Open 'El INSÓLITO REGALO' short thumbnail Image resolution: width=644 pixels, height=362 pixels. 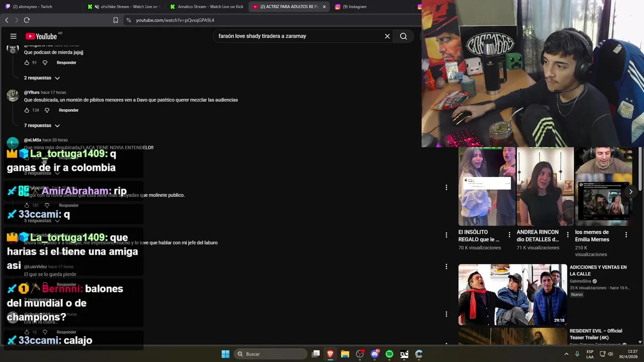click(487, 187)
